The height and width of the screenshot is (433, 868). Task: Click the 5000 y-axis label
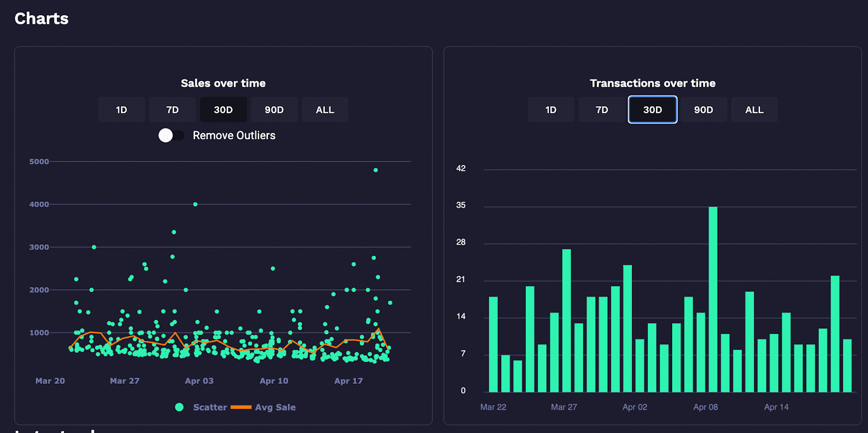pyautogui.click(x=39, y=161)
